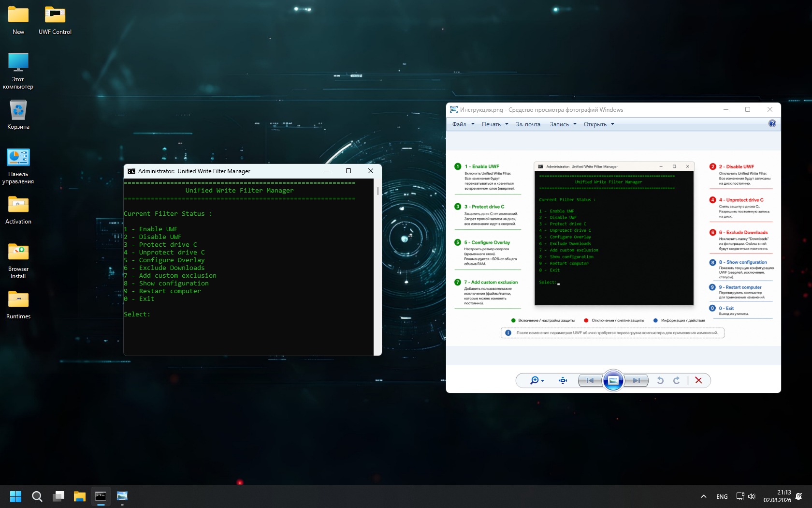Click '5 - Configure Overlay' in the console

click(x=164, y=260)
